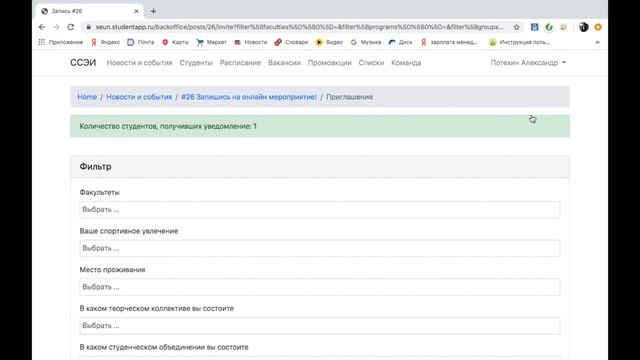The height and width of the screenshot is (360, 640).
Task: Open the Карты bookmark
Action: point(175,42)
